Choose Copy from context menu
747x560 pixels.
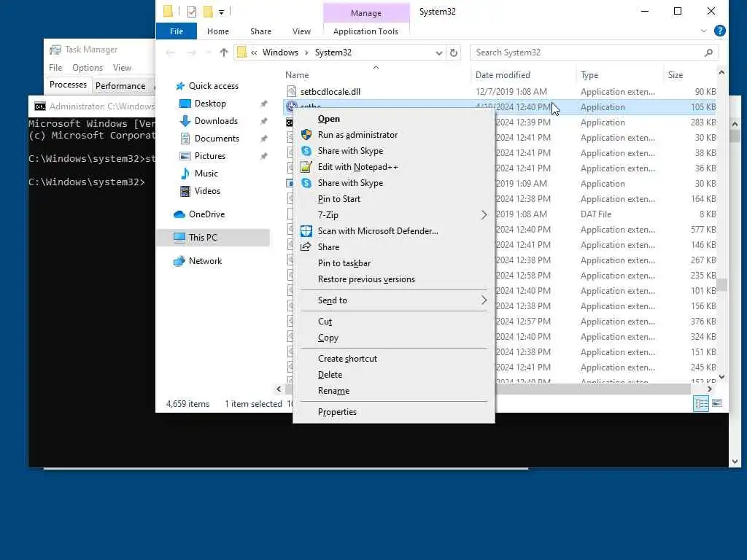tap(328, 338)
